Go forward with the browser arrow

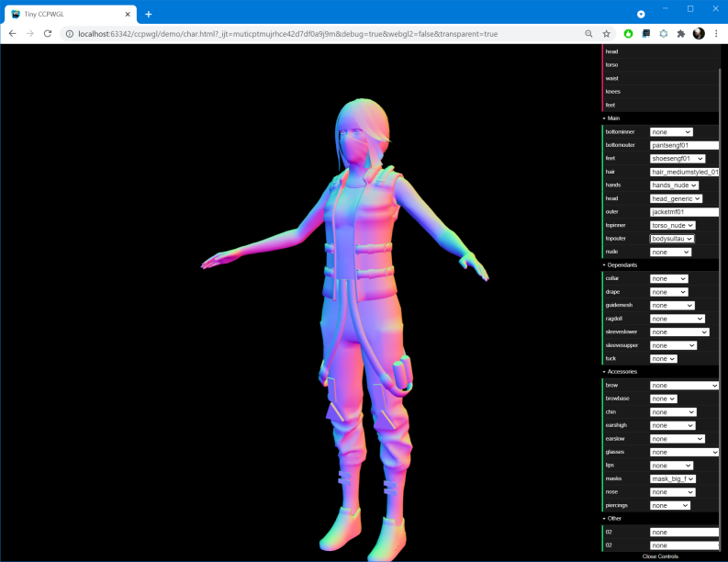(30, 34)
